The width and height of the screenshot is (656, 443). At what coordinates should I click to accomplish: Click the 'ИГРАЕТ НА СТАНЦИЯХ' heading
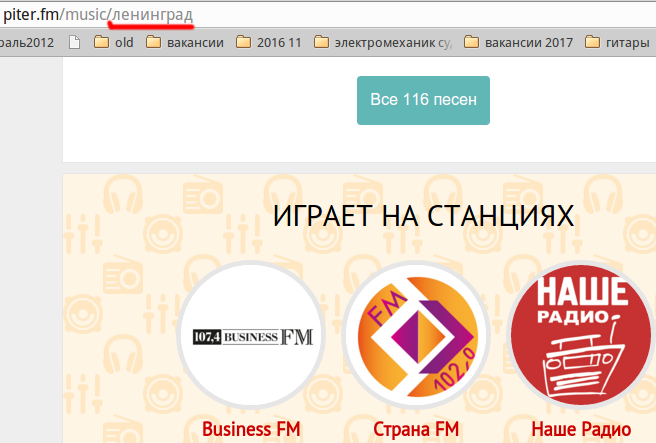click(x=423, y=216)
